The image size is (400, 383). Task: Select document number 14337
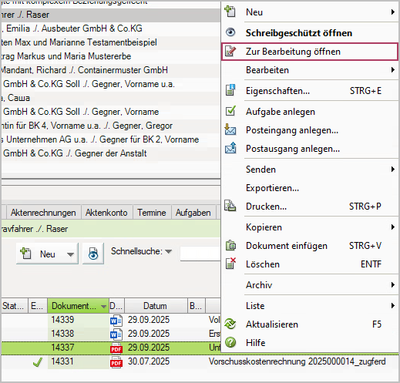tap(63, 348)
